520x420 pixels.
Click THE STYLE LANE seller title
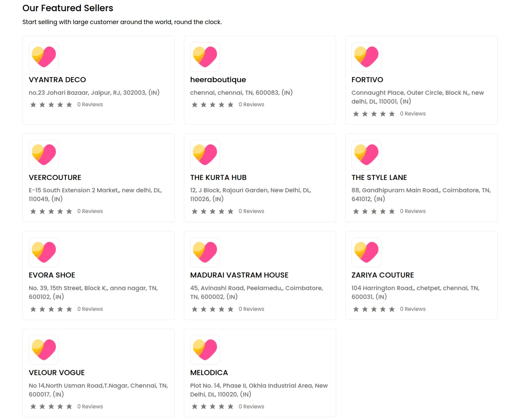379,178
